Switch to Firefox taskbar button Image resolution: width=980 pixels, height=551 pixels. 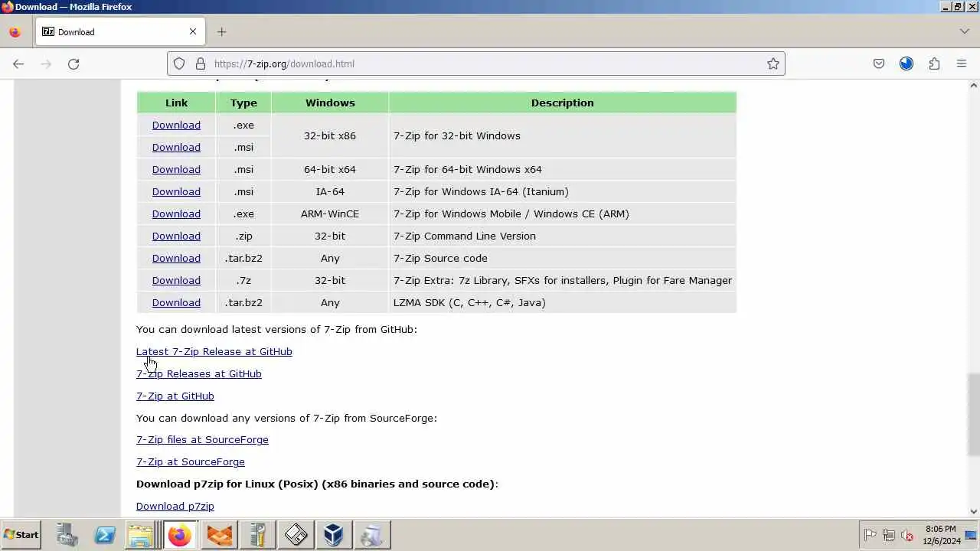[180, 535]
